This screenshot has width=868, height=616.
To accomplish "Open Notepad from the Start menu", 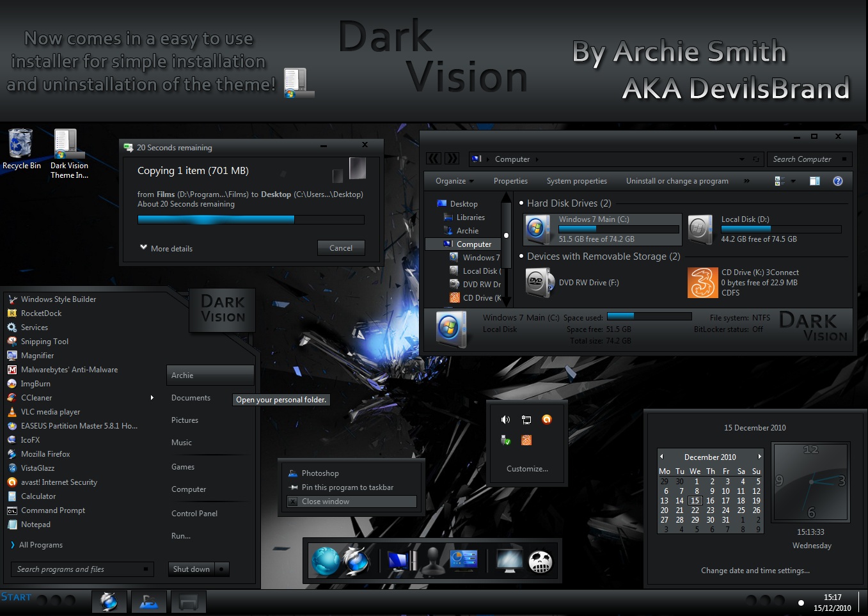I will coord(36,525).
